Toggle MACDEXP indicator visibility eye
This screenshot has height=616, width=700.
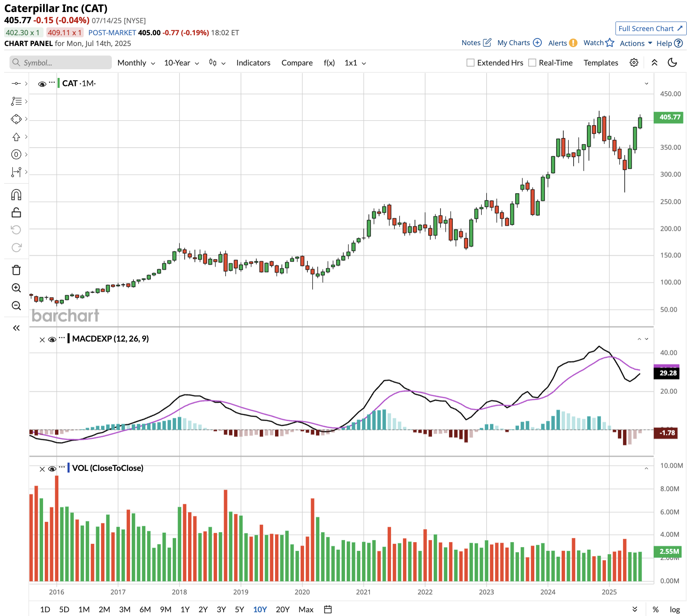coord(52,340)
